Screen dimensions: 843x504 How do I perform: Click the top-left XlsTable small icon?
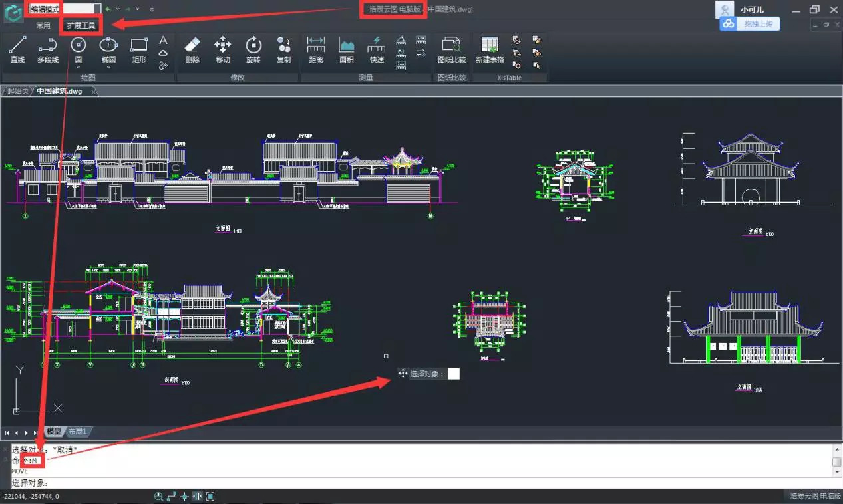coord(516,40)
